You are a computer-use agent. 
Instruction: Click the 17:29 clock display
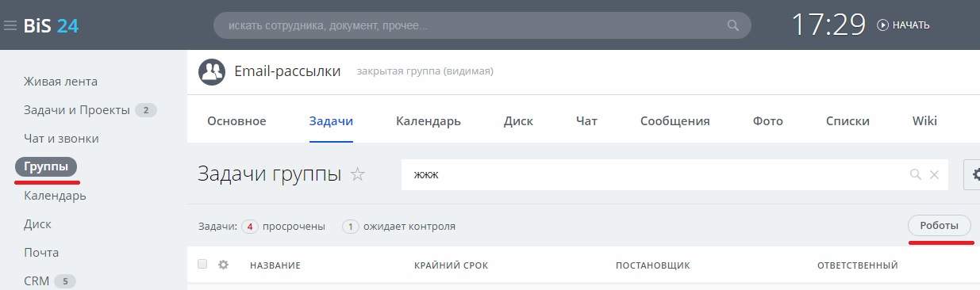[x=828, y=25]
